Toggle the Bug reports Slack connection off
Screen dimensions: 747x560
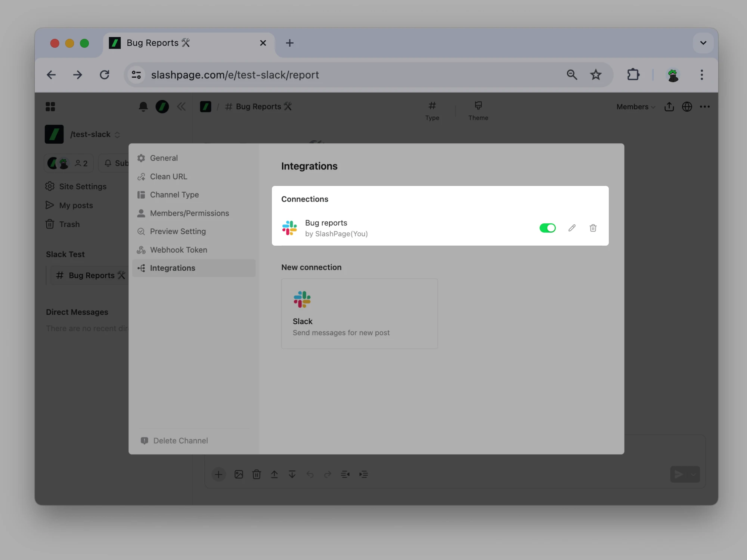548,228
